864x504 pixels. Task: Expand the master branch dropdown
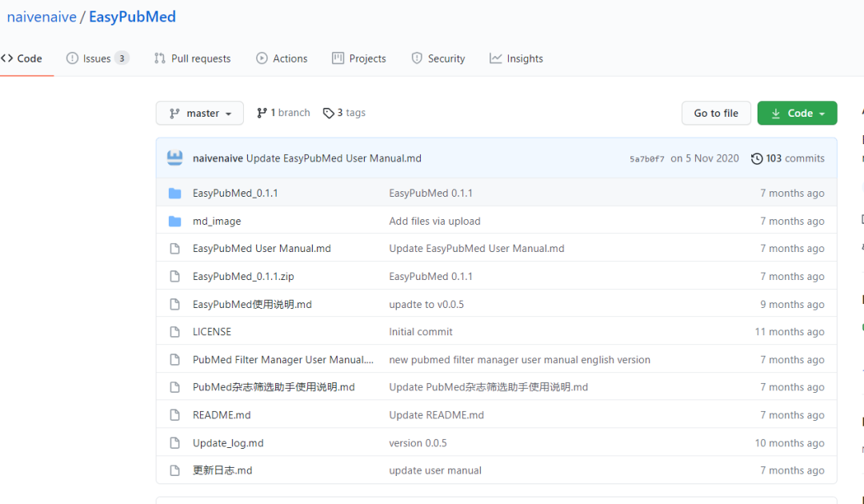pos(199,113)
